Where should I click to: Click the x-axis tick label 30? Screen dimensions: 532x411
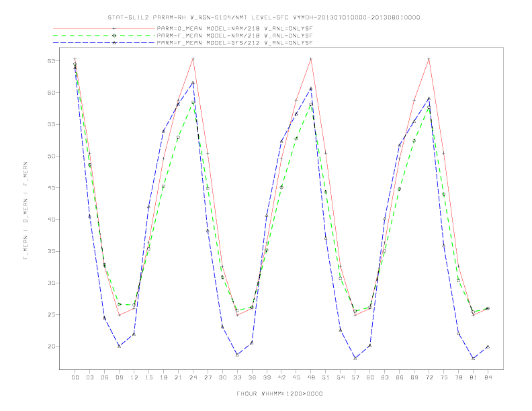point(222,377)
